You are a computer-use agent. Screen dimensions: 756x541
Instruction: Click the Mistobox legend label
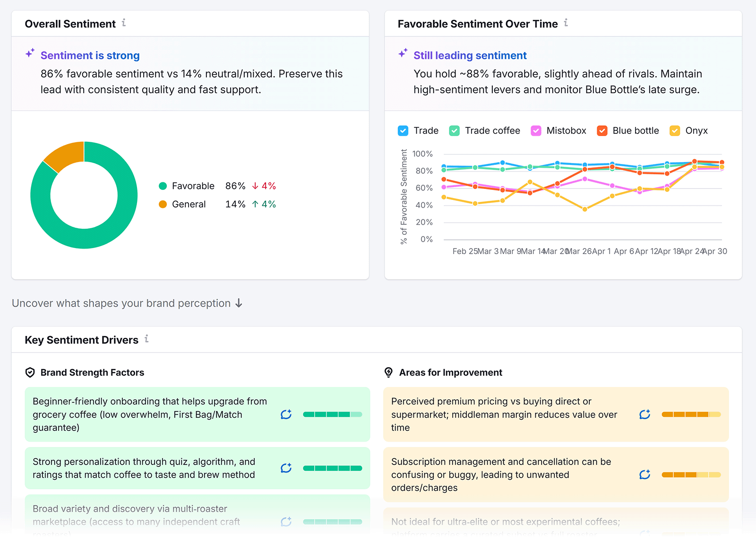(x=567, y=131)
